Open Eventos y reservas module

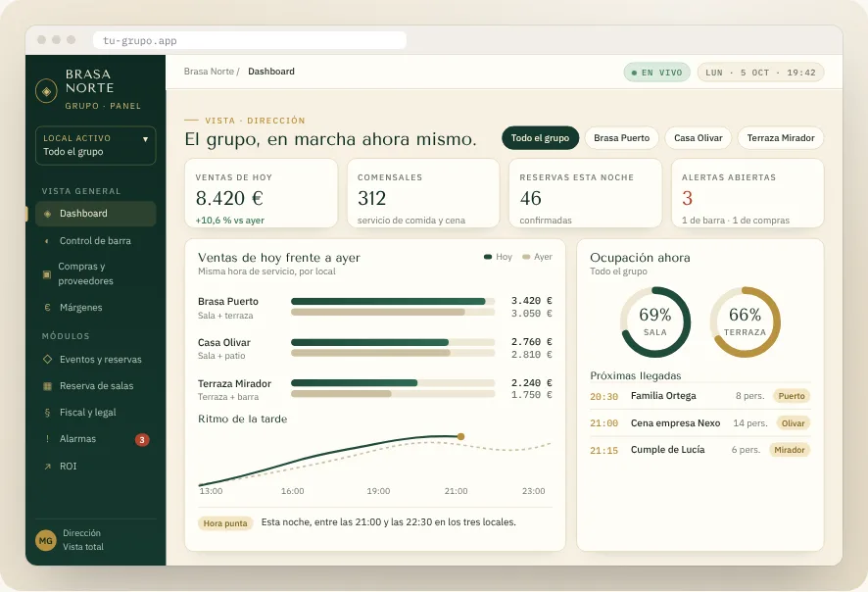pyautogui.click(x=96, y=360)
